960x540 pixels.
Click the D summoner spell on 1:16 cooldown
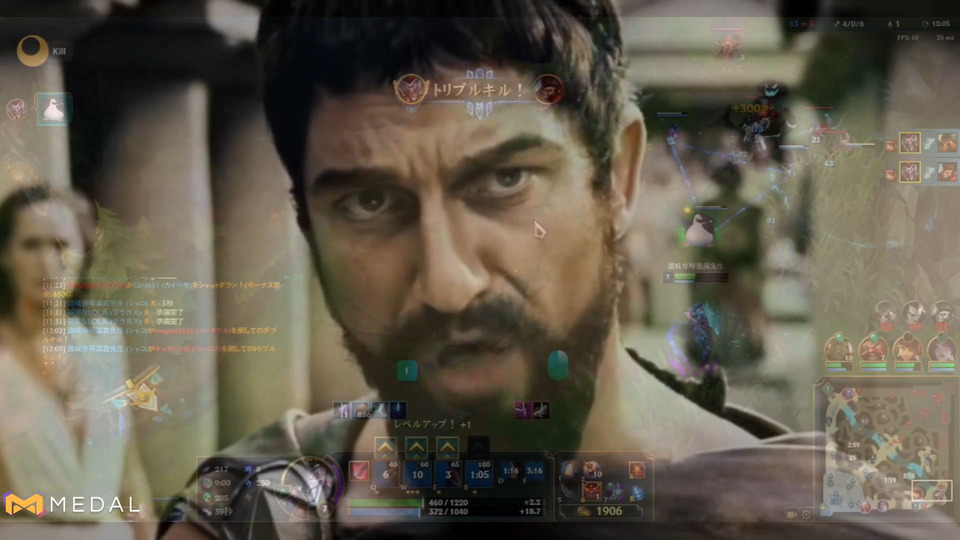tap(510, 471)
